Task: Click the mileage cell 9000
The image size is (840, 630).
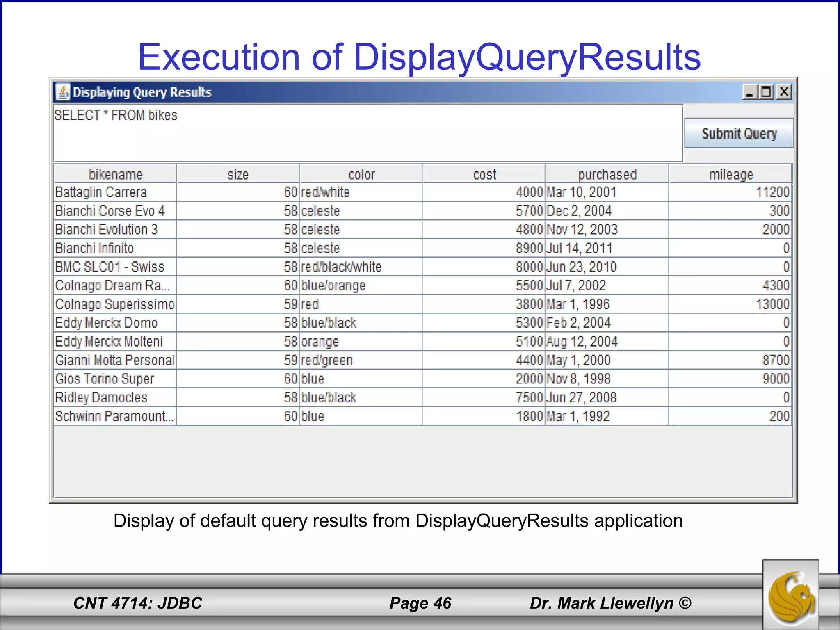Action: pos(730,379)
